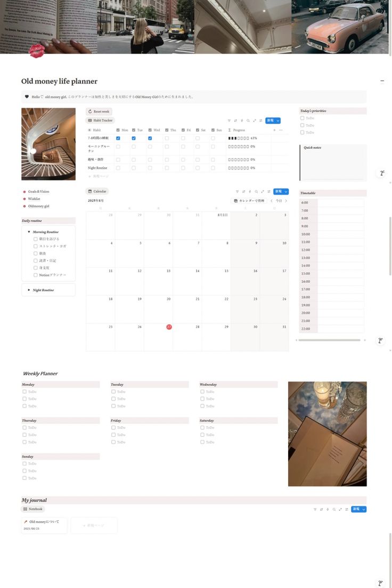
Task: Uncheck Mon for the first habit row
Action: click(118, 138)
